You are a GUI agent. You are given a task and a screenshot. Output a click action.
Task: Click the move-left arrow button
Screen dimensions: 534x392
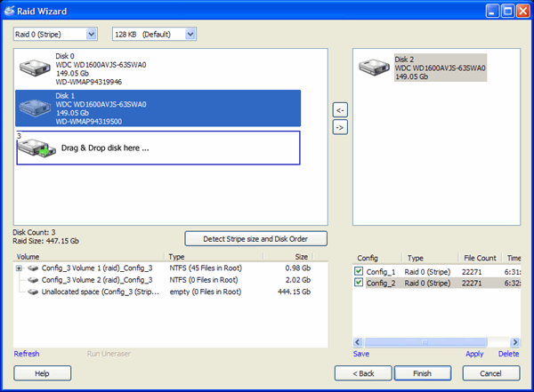[340, 110]
